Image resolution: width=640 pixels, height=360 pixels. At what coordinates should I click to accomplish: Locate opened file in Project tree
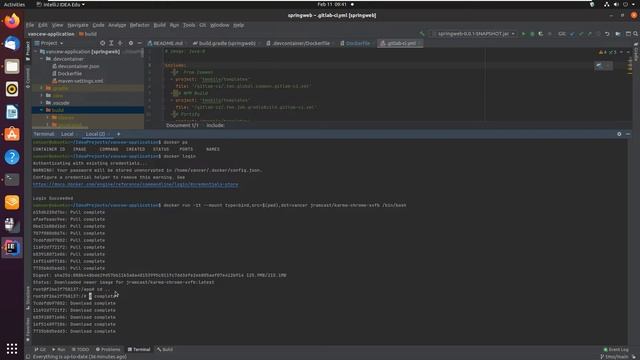click(102, 43)
